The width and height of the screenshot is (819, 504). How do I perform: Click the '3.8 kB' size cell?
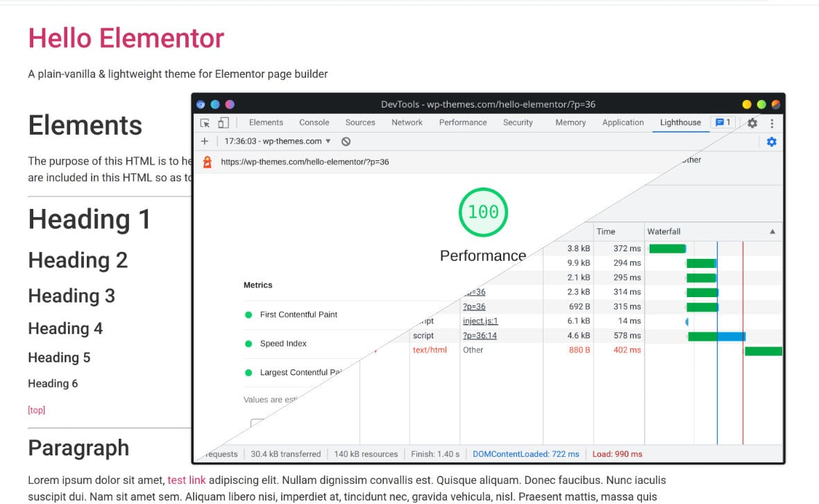(579, 248)
